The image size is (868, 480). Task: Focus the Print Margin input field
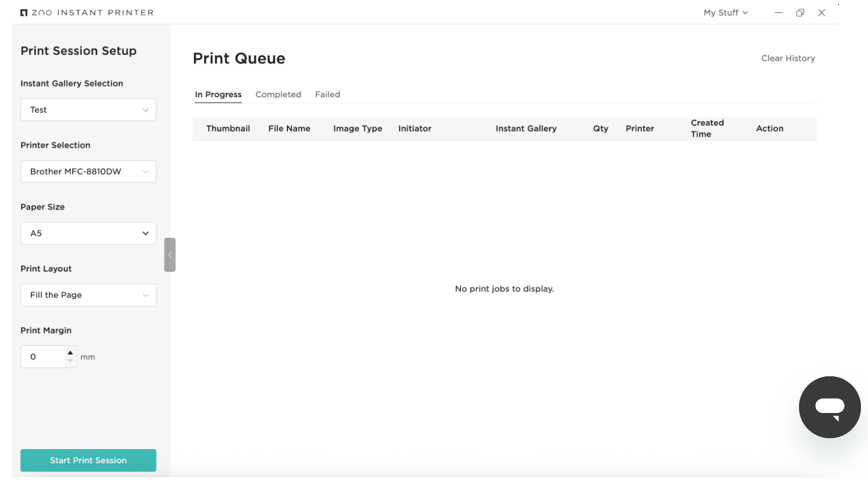(43, 357)
